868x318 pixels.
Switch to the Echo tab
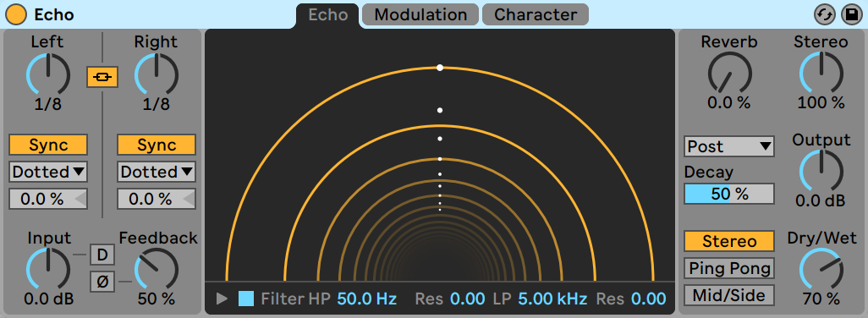tap(327, 14)
